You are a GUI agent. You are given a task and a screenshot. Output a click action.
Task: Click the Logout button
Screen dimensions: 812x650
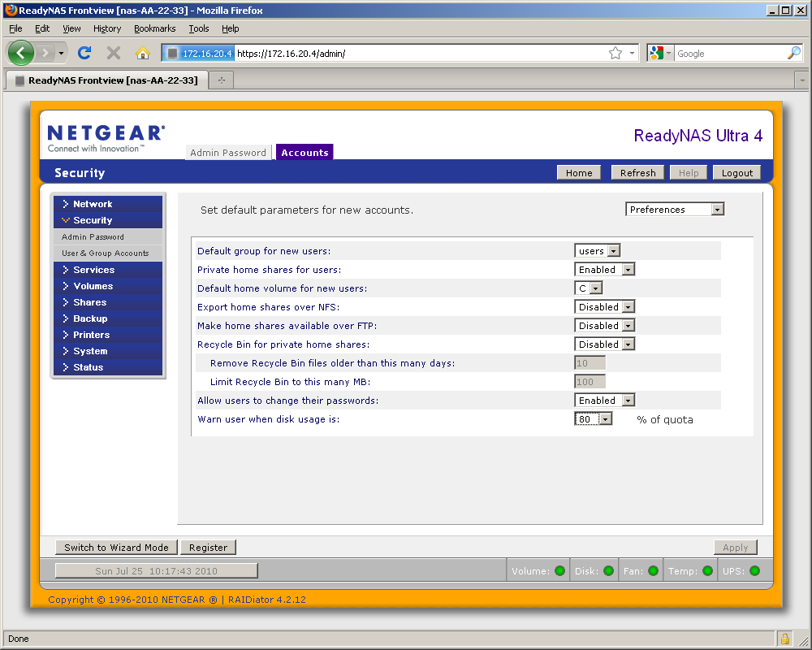[737, 172]
